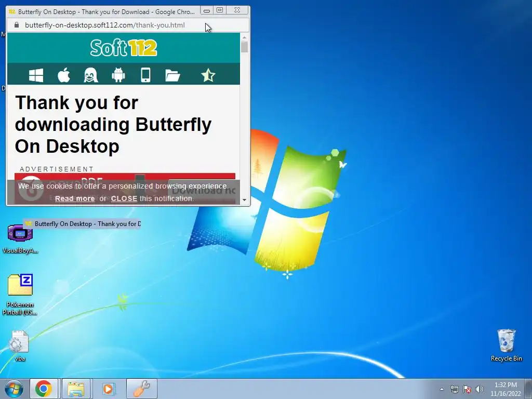532x399 pixels.
Task: Maximize the Chrome popup window
Action: (220, 10)
